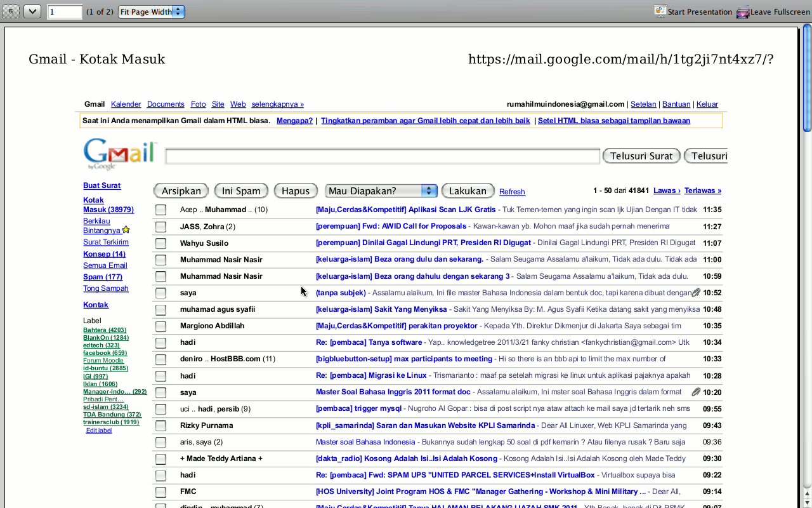
Task: Open the BlankOn (1284) label
Action: pyautogui.click(x=106, y=338)
